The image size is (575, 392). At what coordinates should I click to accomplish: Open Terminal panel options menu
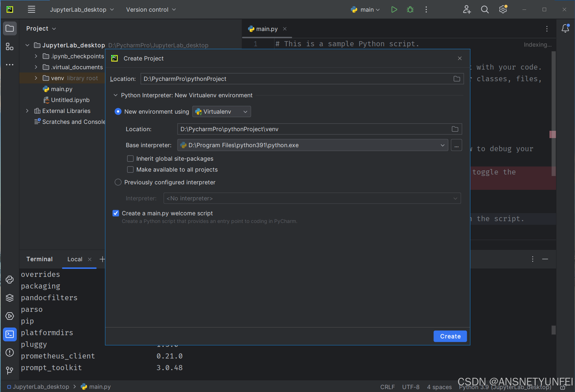tap(533, 259)
